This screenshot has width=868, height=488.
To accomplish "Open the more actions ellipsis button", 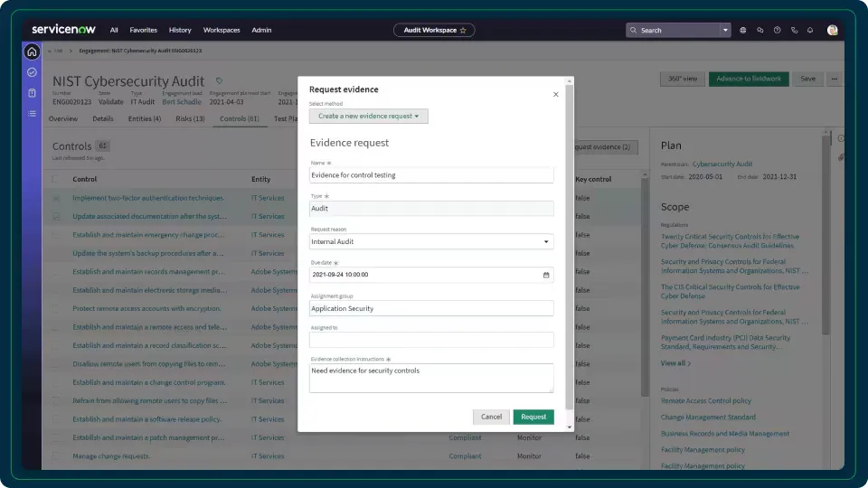I will [835, 79].
